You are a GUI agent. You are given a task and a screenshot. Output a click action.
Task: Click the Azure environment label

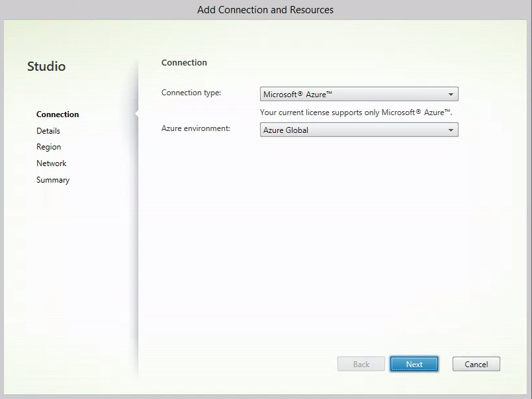click(x=196, y=128)
